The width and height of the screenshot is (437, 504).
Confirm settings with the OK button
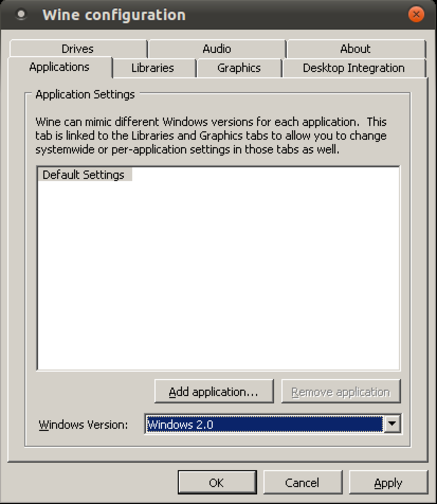[217, 482]
